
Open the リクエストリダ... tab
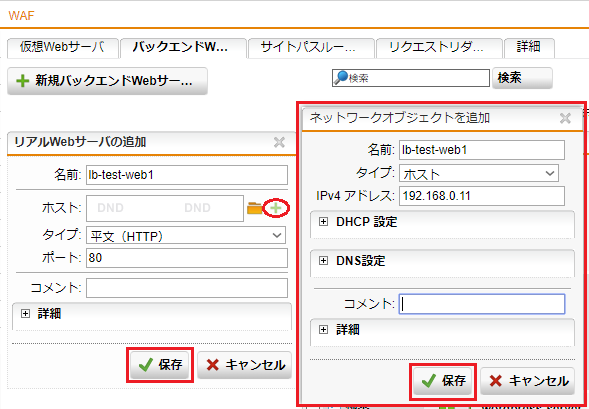pos(439,48)
